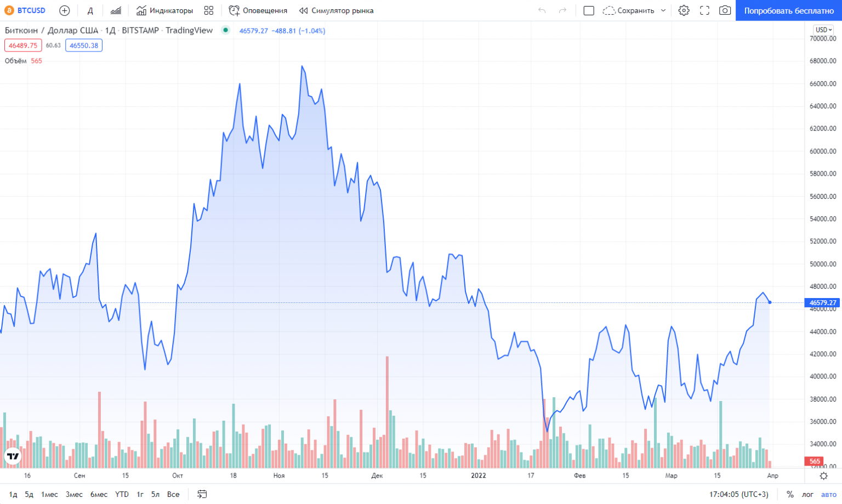Click Сохранить to save chart layout
The width and height of the screenshot is (842, 504).
pyautogui.click(x=628, y=10)
